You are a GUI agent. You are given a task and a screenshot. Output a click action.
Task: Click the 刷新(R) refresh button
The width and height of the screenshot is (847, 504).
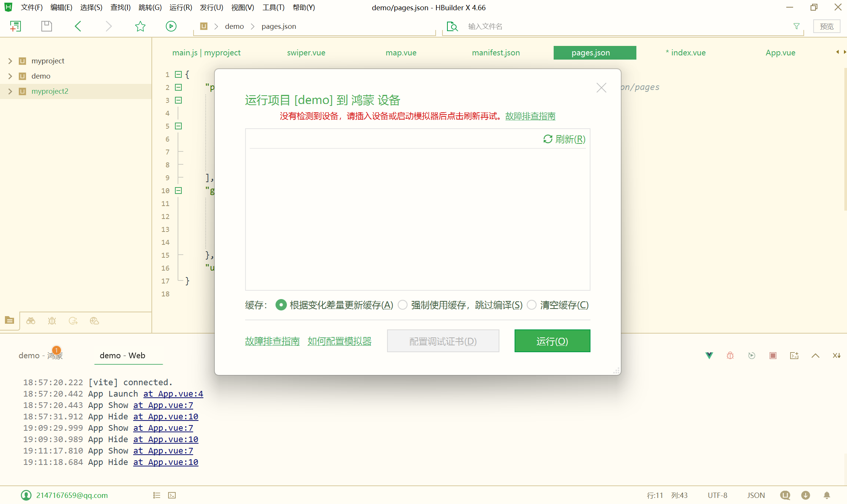[564, 139]
